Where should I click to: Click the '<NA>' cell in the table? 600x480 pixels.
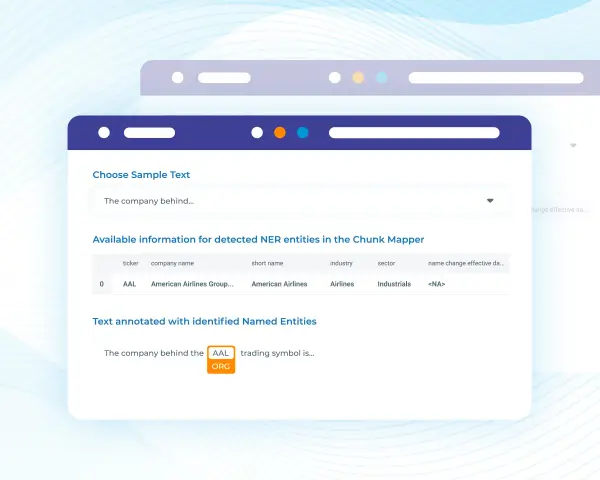click(x=436, y=284)
